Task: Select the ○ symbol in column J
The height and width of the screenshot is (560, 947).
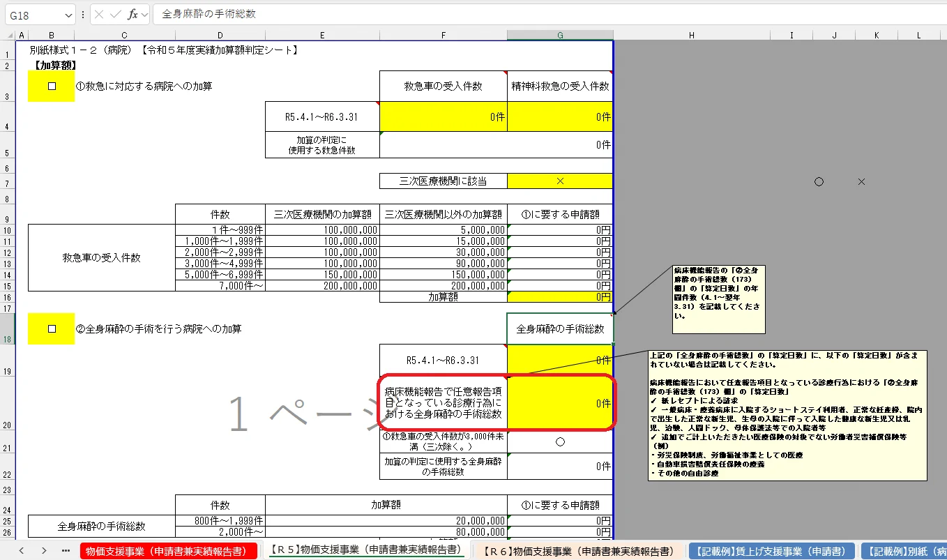Action: click(819, 181)
